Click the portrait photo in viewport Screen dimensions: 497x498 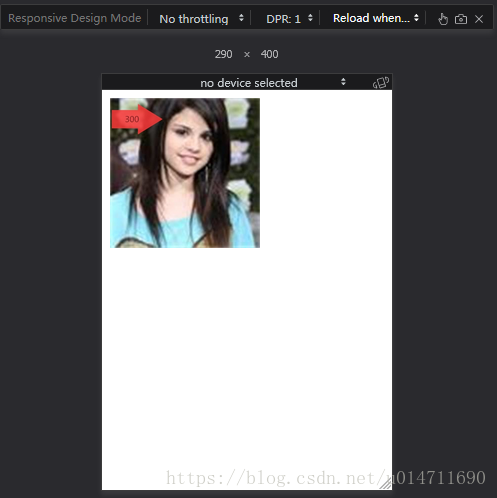[x=185, y=173]
